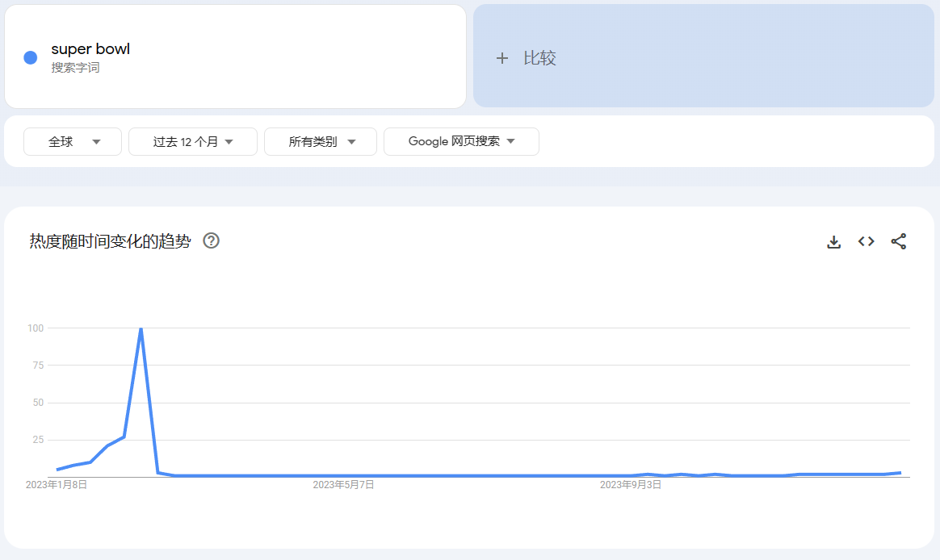Click the 50 value on the y-axis

[39, 403]
